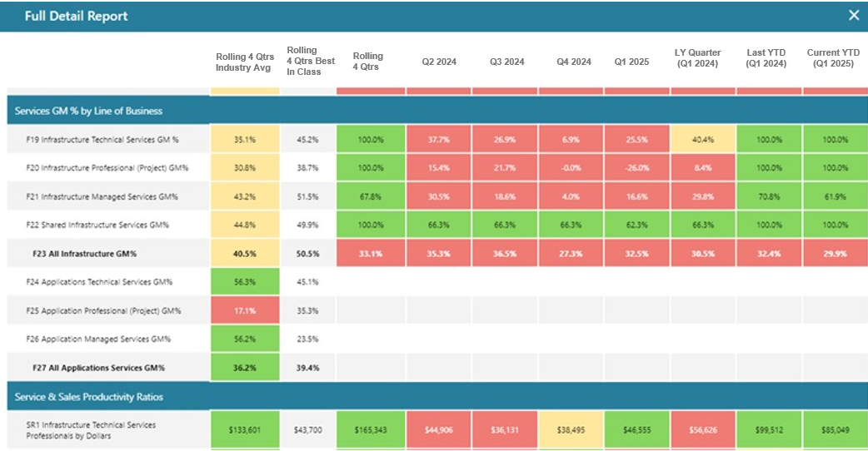Click the yellow 40.4% LY Quarter cell
The image size is (868, 451).
point(704,140)
